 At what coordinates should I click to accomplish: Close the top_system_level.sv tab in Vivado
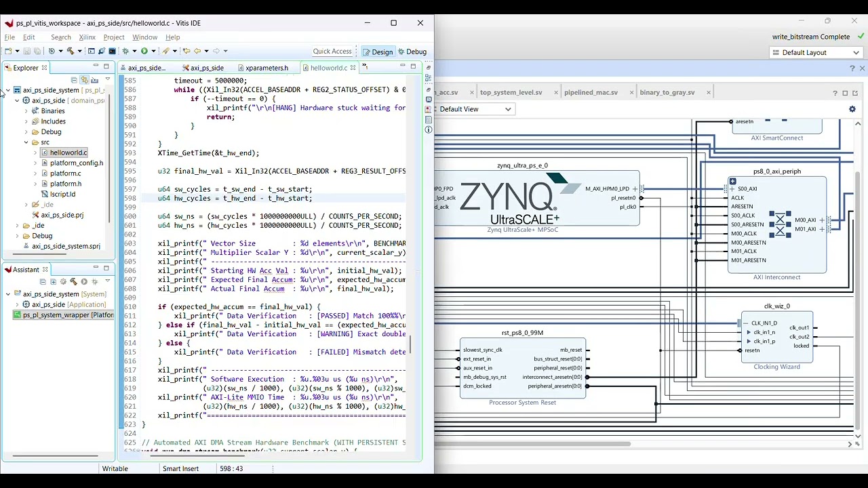click(x=556, y=93)
